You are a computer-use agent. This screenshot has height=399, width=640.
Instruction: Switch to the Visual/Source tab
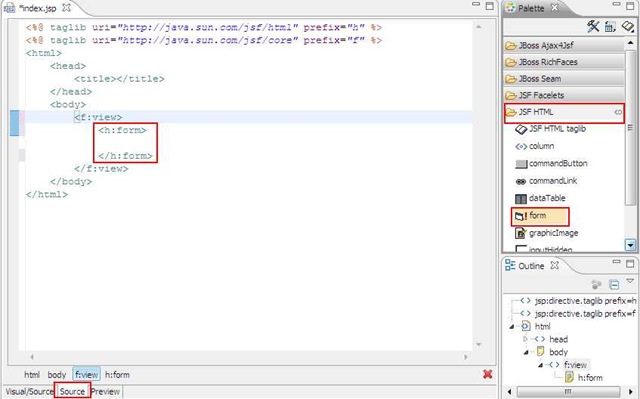(x=29, y=392)
